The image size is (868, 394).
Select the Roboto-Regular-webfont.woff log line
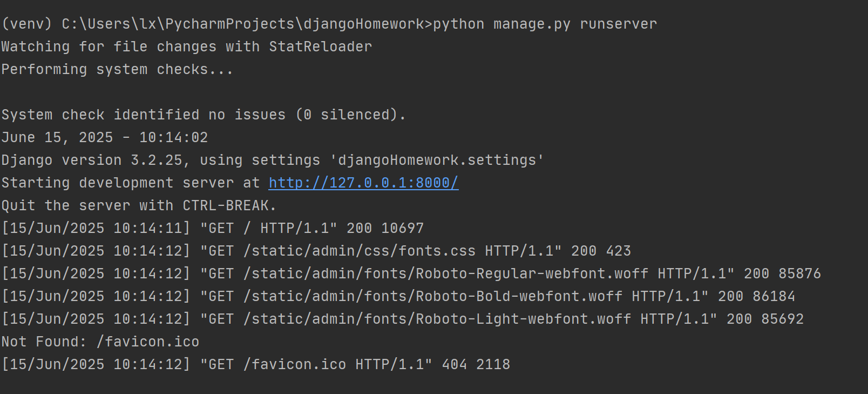[411, 273]
